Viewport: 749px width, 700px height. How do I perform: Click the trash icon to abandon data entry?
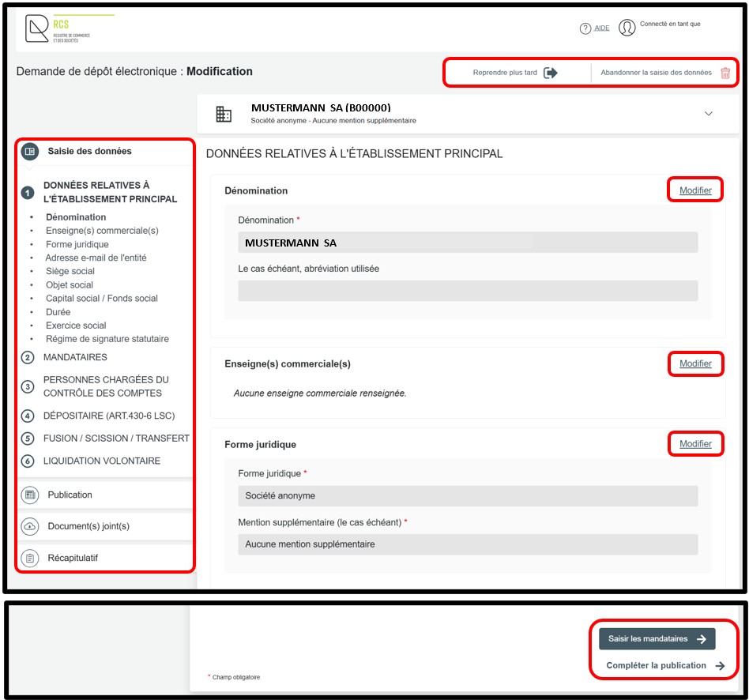coord(725,73)
